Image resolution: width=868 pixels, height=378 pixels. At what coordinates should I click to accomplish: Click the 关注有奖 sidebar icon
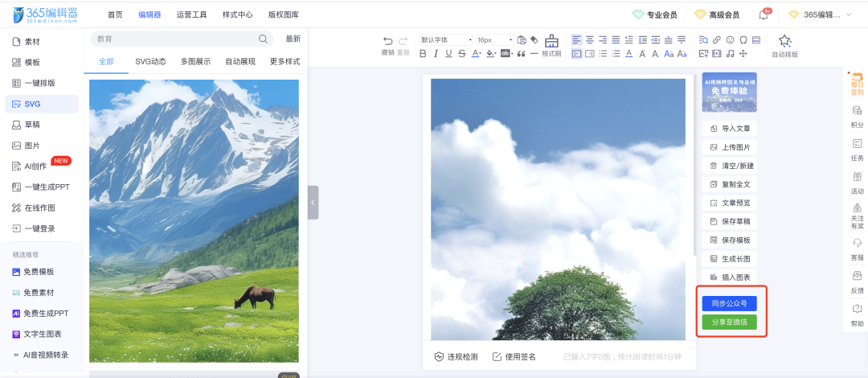pyautogui.click(x=857, y=216)
